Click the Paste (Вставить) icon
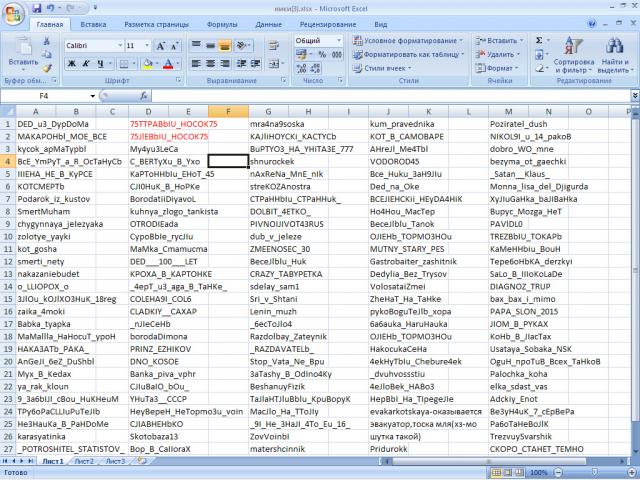 tap(22, 50)
